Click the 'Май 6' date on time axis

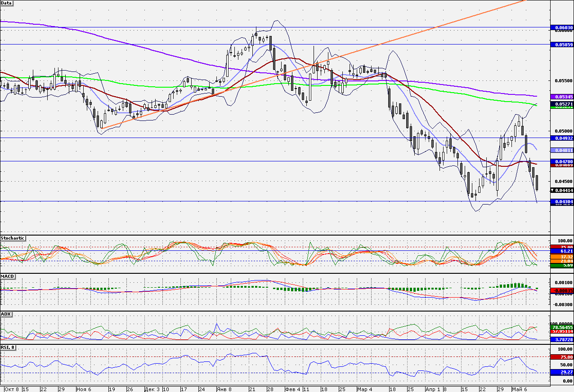tap(519, 389)
